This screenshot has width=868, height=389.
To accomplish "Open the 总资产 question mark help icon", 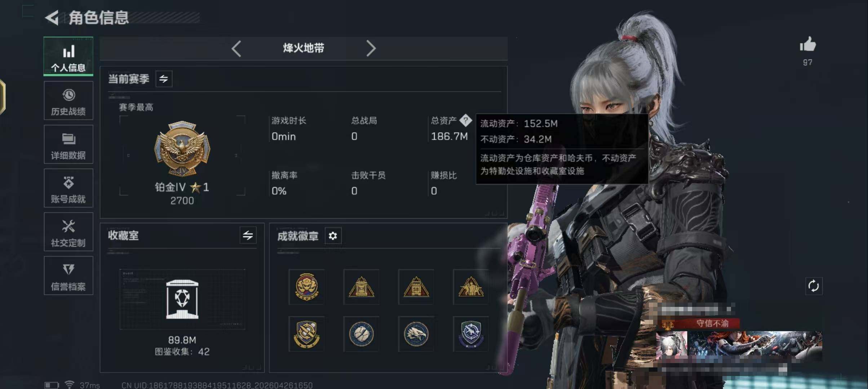I will pos(466,120).
